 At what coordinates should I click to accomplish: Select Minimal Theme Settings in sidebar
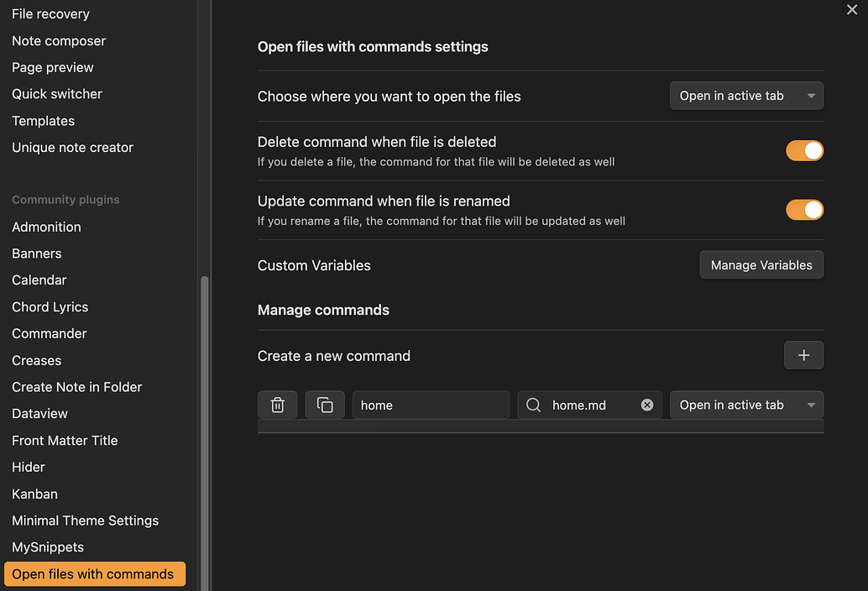coord(85,520)
